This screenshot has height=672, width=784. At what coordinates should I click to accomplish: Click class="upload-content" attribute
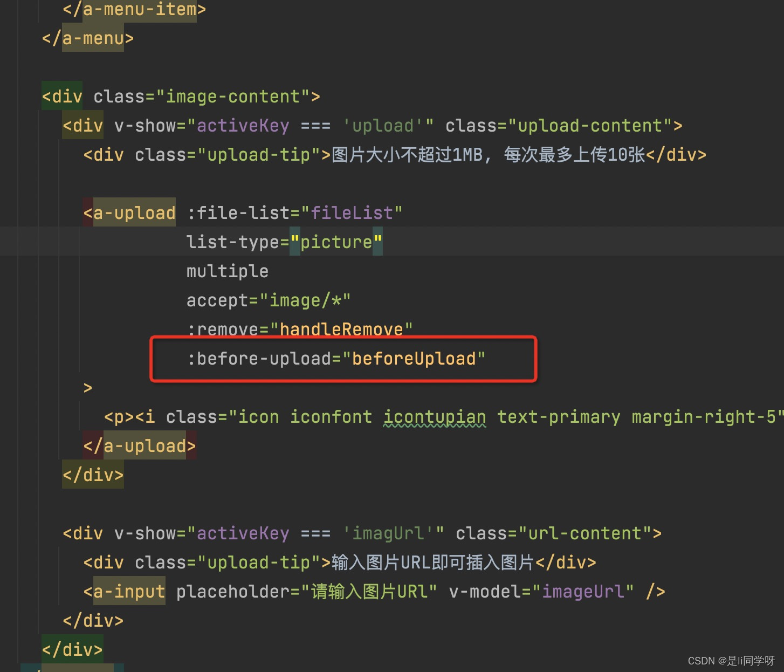pos(558,126)
